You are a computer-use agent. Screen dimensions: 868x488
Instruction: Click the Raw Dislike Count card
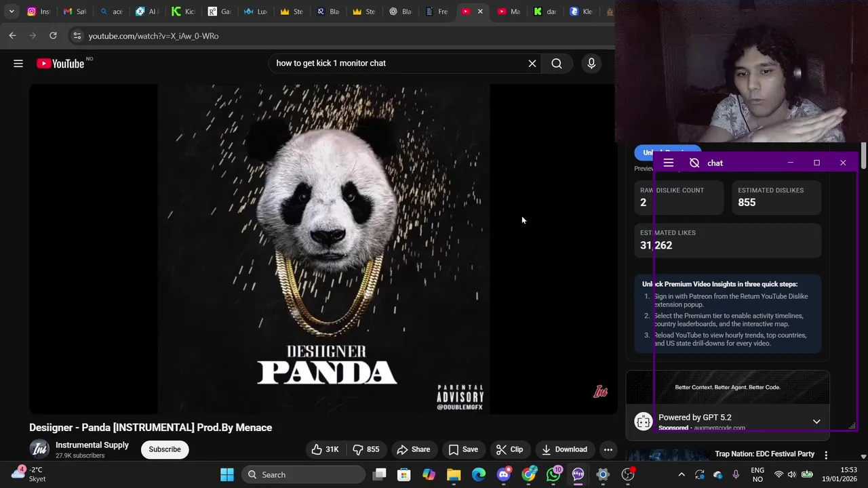[x=679, y=197]
